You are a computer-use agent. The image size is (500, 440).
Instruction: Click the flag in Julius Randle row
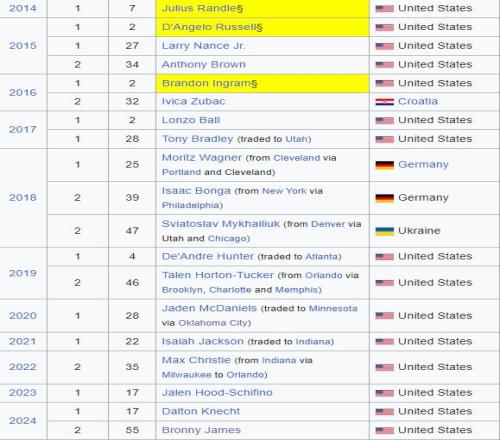[385, 8]
